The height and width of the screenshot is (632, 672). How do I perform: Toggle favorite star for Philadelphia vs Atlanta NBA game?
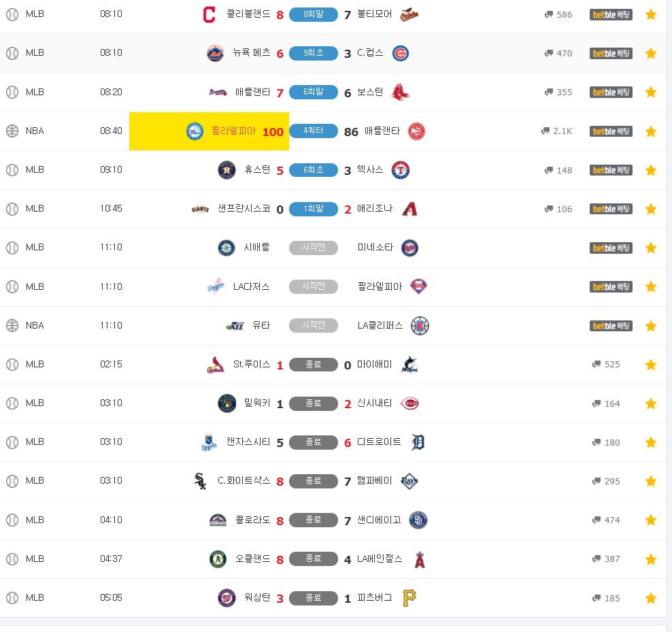click(650, 131)
